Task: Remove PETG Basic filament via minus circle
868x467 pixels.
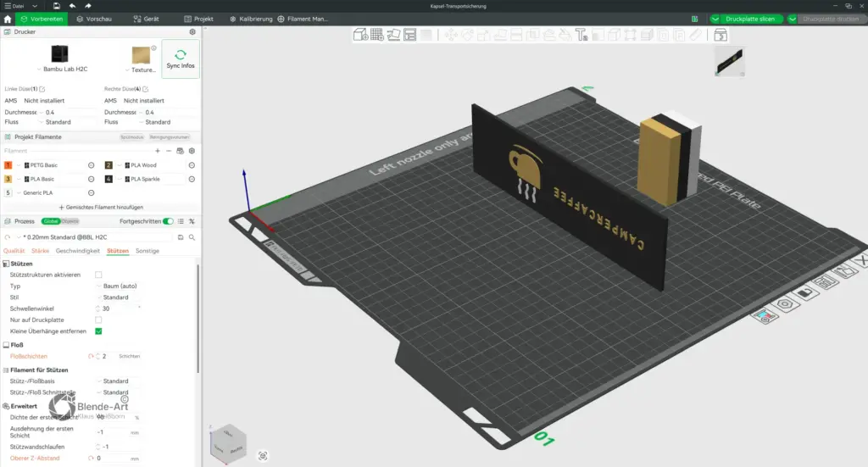Action: [x=92, y=165]
